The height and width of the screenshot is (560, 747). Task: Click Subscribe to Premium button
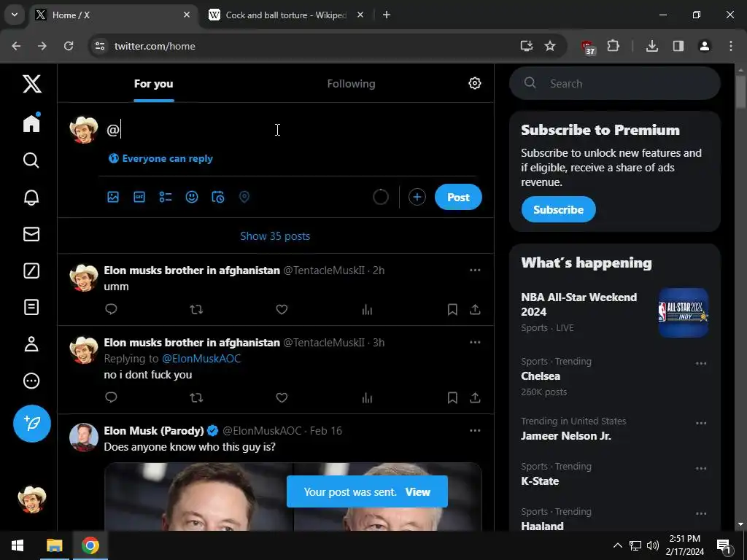558,209
